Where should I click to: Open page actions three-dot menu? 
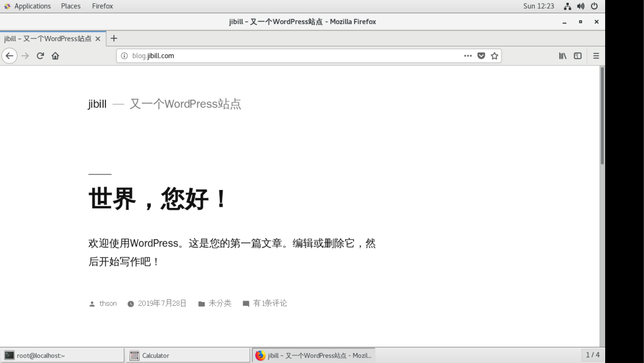[x=468, y=56]
